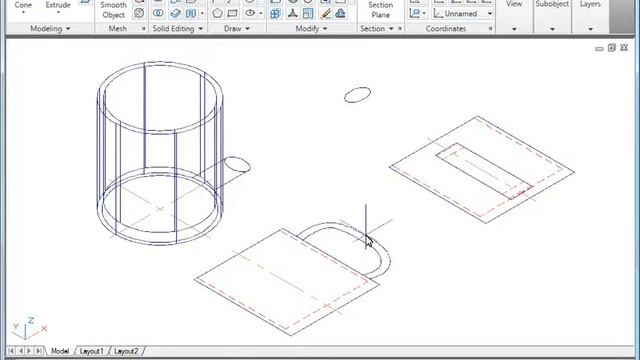640x360 pixels.
Task: Open the Layers panel dropdown
Action: pyautogui.click(x=590, y=29)
